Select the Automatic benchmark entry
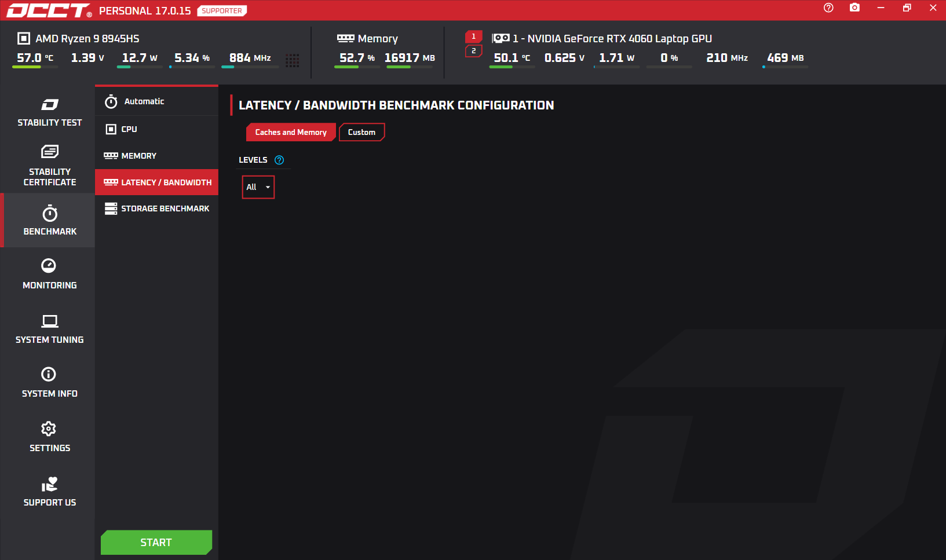The width and height of the screenshot is (946, 560). [156, 101]
